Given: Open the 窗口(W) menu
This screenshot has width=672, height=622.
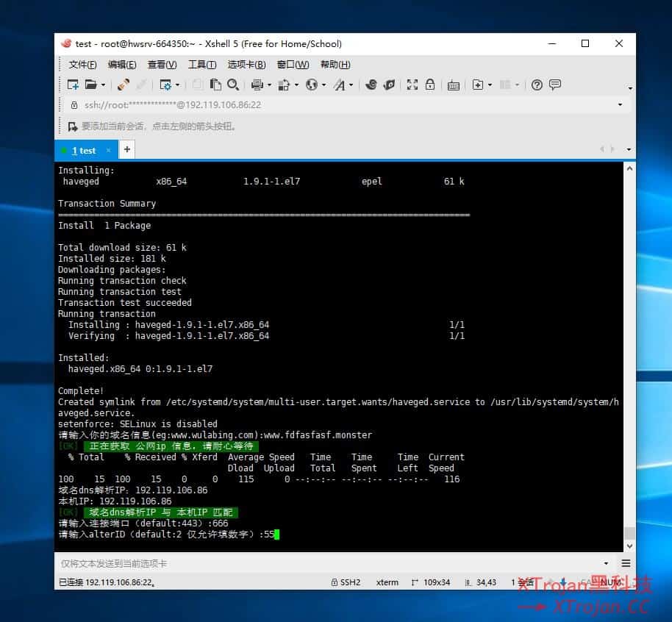Looking at the screenshot, I should click(293, 65).
